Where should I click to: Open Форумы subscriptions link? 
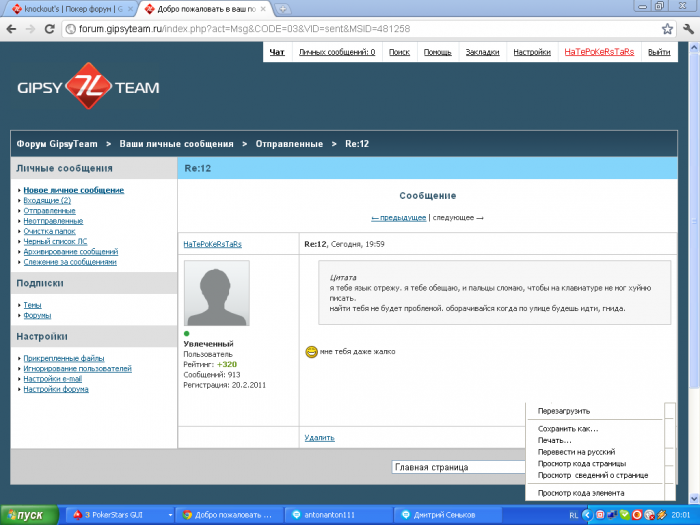click(x=37, y=315)
